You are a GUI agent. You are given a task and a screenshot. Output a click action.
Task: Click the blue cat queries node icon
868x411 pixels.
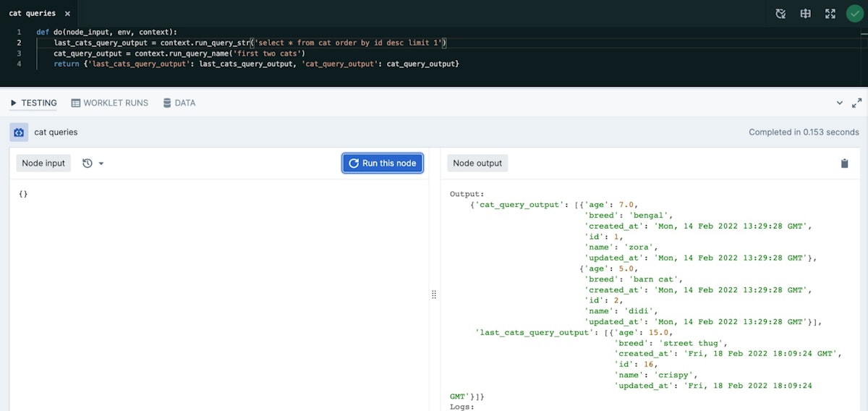click(19, 132)
